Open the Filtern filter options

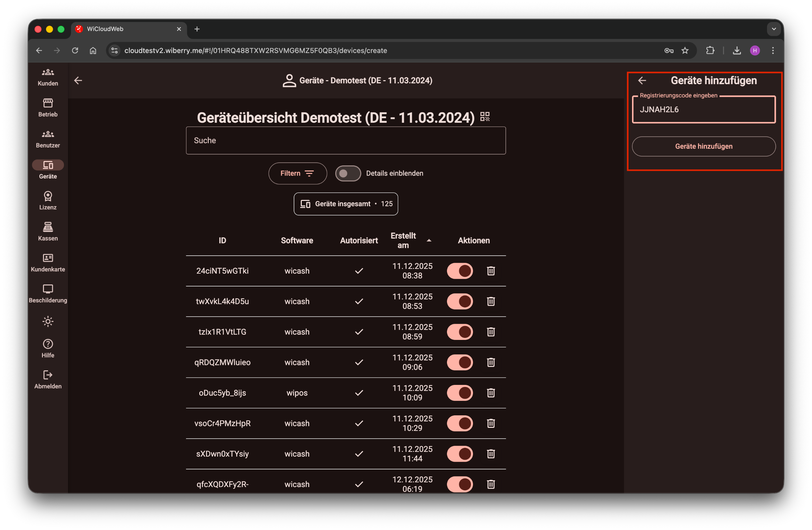[297, 173]
